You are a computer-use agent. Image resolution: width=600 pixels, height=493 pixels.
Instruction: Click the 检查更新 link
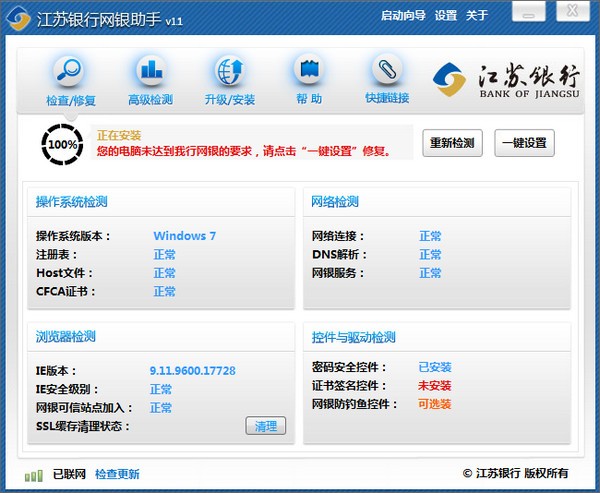(117, 474)
